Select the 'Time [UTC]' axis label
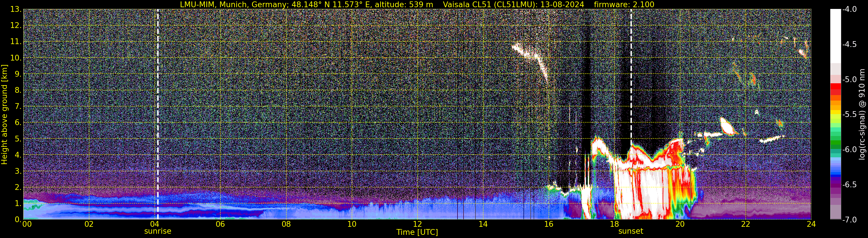The image size is (868, 238). [417, 232]
